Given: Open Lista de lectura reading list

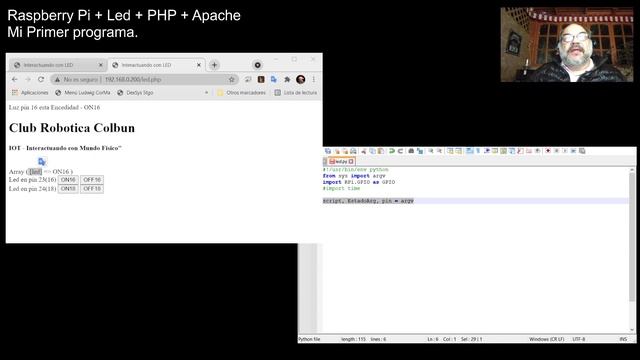Looking at the screenshot, I should click(x=296, y=93).
